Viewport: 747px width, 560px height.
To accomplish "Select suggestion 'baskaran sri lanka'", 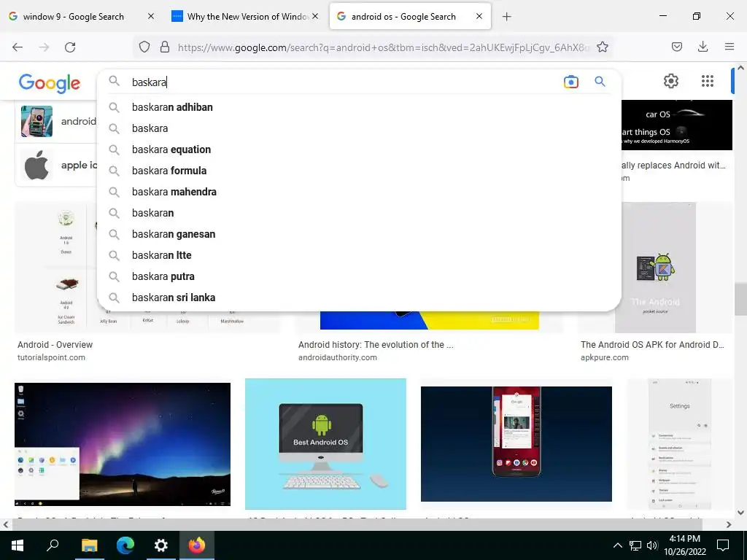I will point(359,297).
